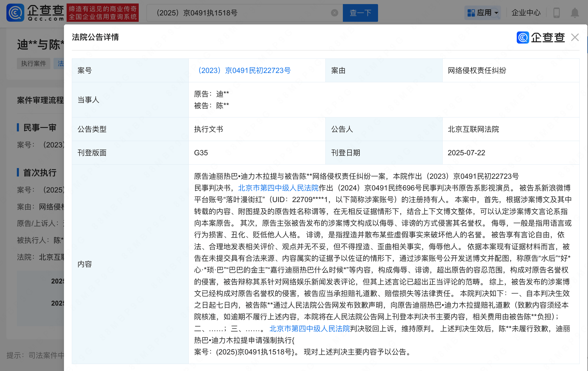Viewport: 588px width, 371px height.
Task: Click the 案件审理流程 heading
Action: pyautogui.click(x=40, y=100)
